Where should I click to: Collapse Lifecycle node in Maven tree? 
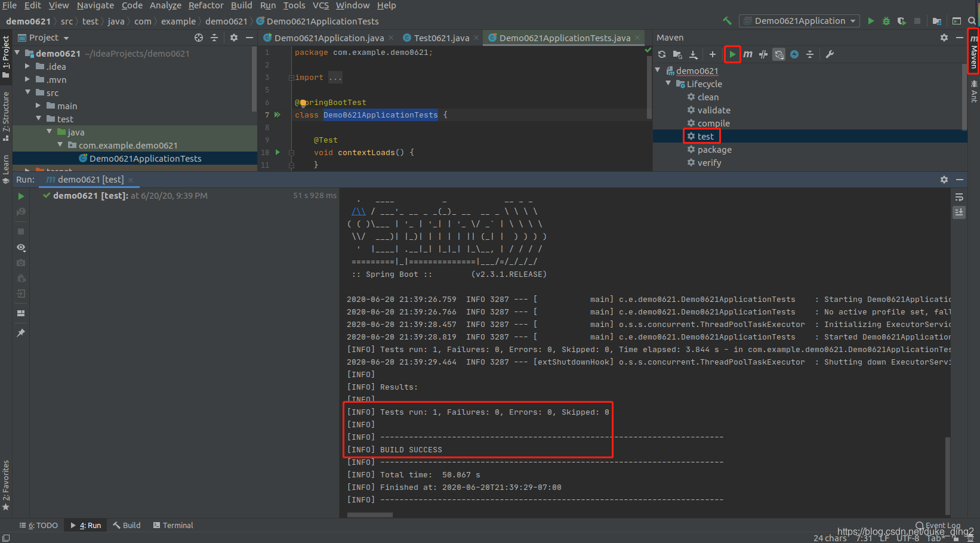668,84
